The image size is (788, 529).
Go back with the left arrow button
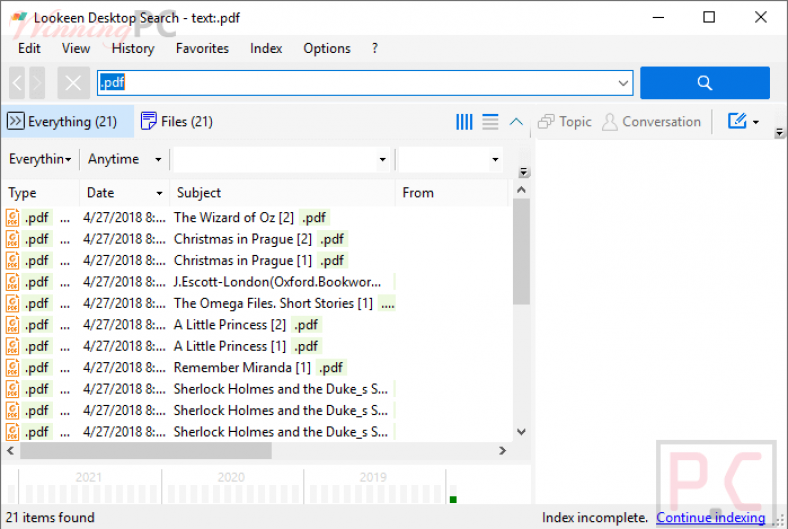point(18,83)
